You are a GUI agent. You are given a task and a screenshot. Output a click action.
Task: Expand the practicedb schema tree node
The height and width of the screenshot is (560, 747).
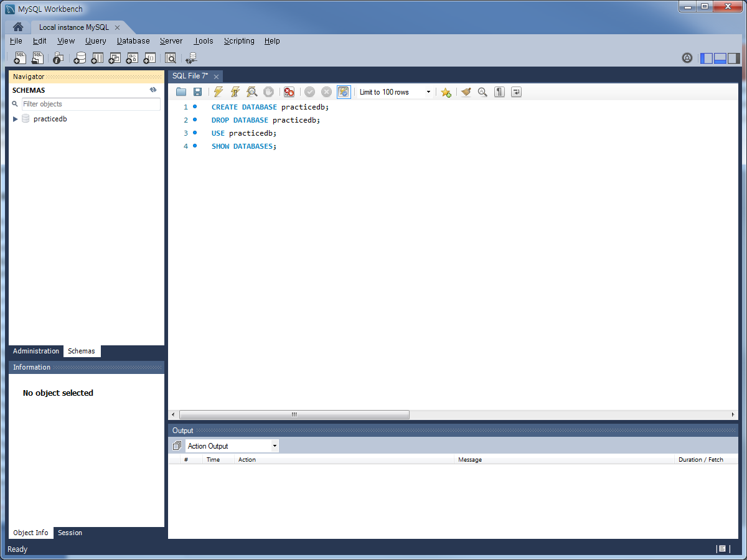pos(16,119)
